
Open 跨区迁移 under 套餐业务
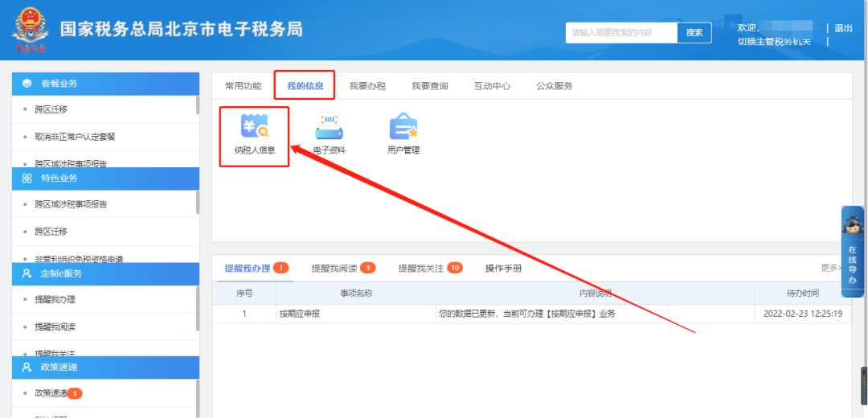tap(51, 109)
